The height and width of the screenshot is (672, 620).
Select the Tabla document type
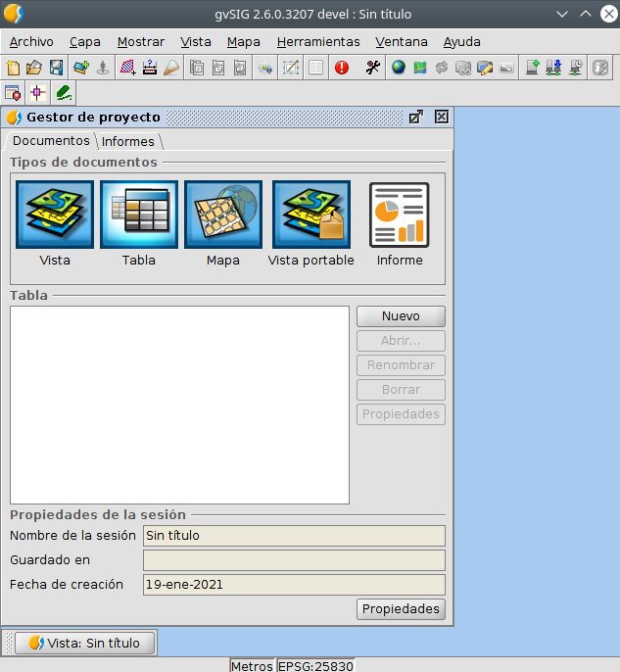tap(139, 223)
